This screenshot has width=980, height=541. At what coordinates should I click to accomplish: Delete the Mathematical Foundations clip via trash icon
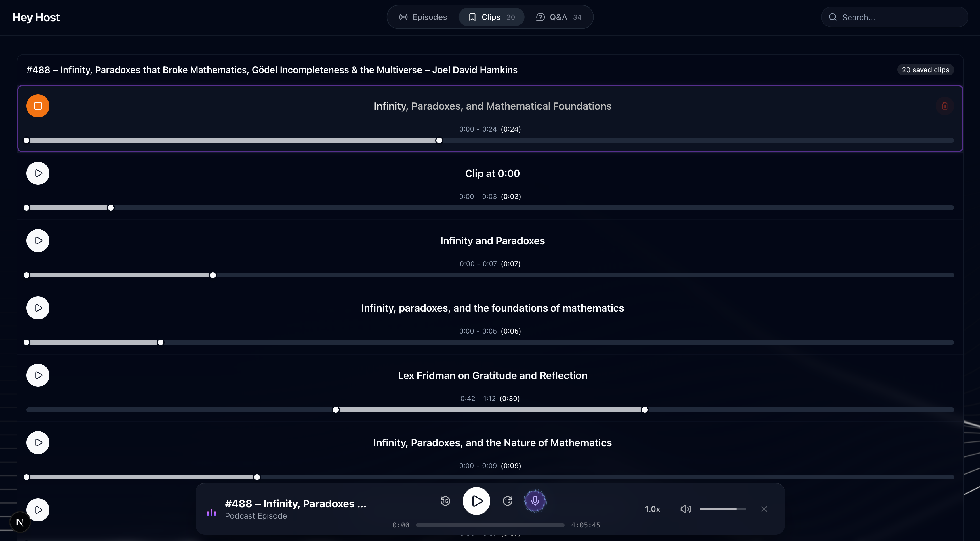[945, 106]
